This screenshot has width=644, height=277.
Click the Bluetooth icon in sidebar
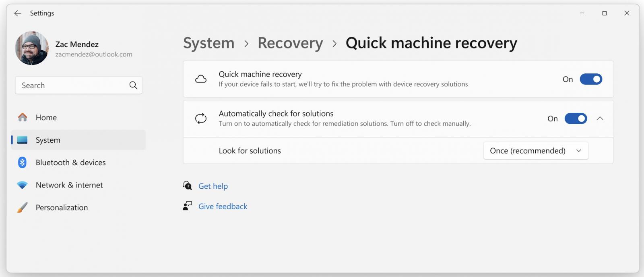click(23, 162)
